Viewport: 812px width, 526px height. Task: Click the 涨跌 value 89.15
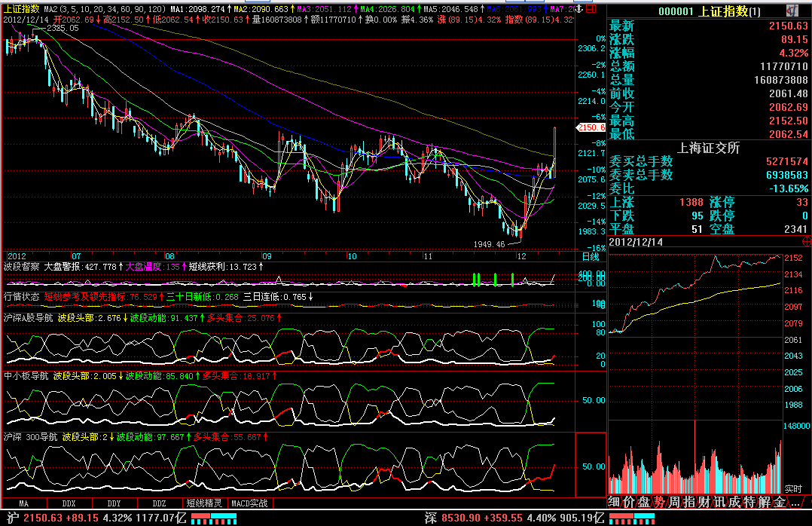795,39
